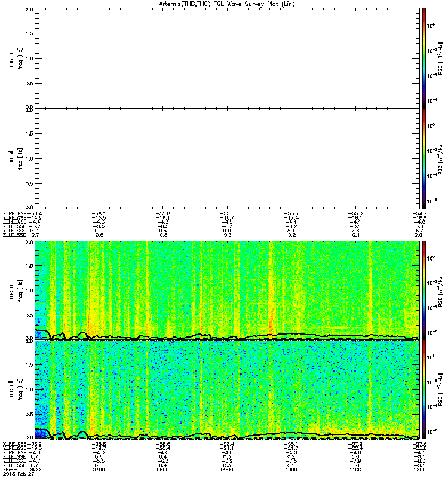This screenshot has height=478, width=448.
Task: Click the 0800 time tick label
Action: coord(162,470)
